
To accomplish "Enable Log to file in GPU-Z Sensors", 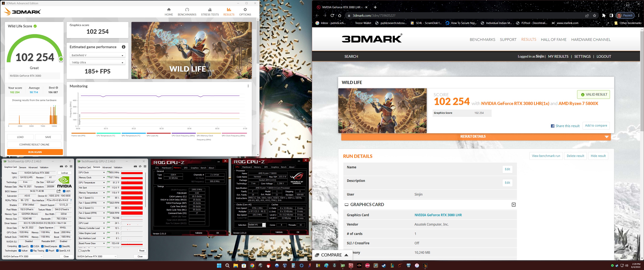I will [80, 250].
